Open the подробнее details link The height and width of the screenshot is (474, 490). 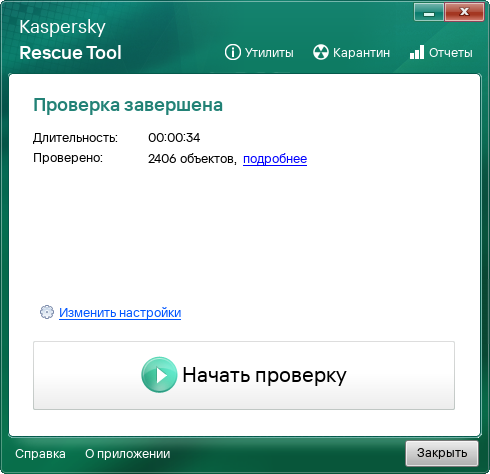click(275, 159)
